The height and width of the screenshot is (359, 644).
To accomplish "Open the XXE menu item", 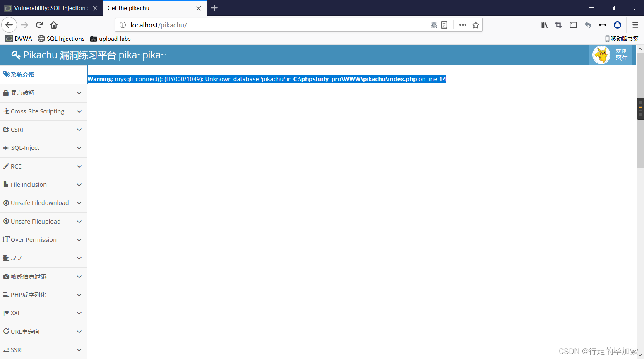I will point(43,313).
